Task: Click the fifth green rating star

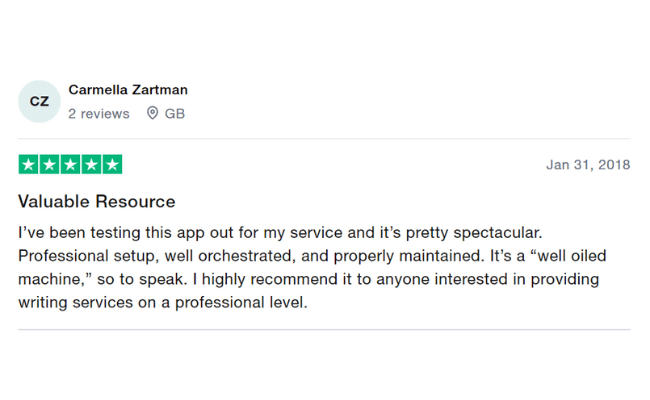Action: click(112, 165)
